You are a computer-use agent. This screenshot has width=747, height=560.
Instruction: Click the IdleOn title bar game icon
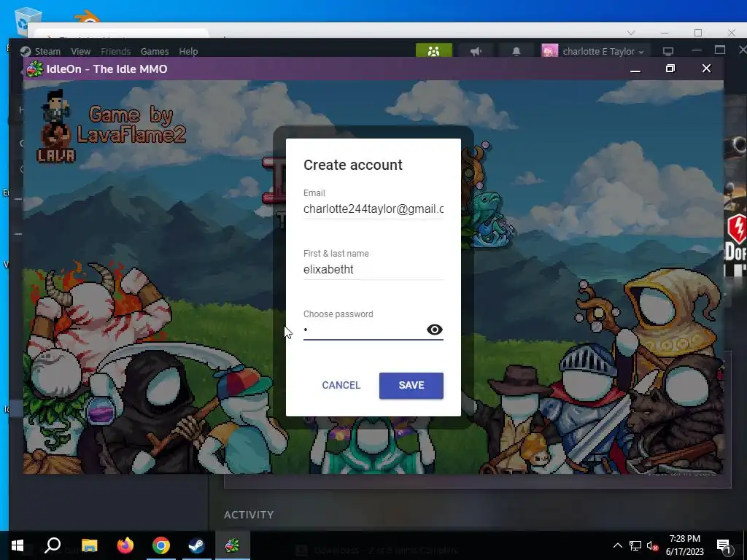coord(35,69)
